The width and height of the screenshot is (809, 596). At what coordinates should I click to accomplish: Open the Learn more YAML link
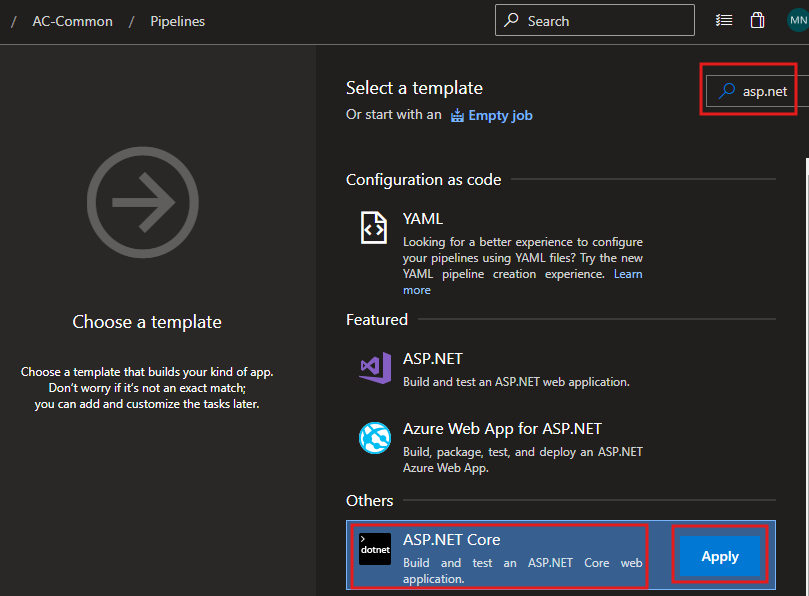tap(628, 274)
